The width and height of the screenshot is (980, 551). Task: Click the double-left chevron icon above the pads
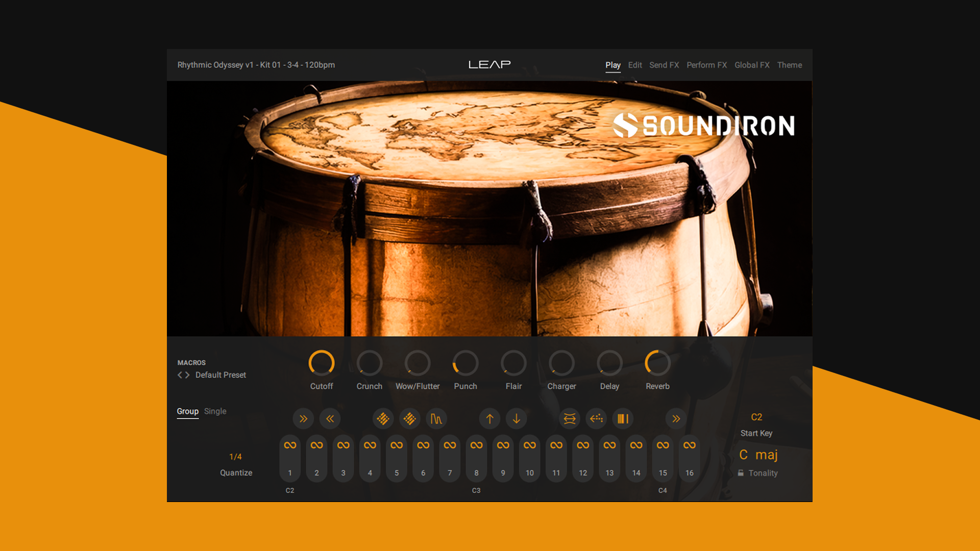[x=330, y=419]
